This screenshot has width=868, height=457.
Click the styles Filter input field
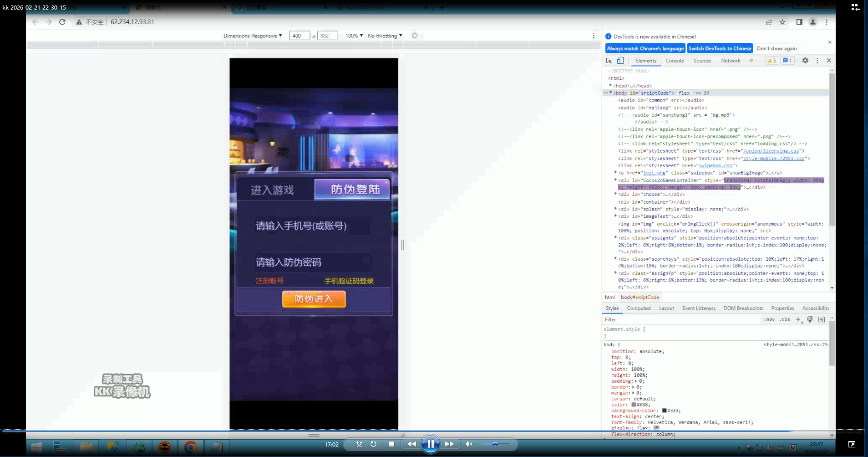[680, 319]
